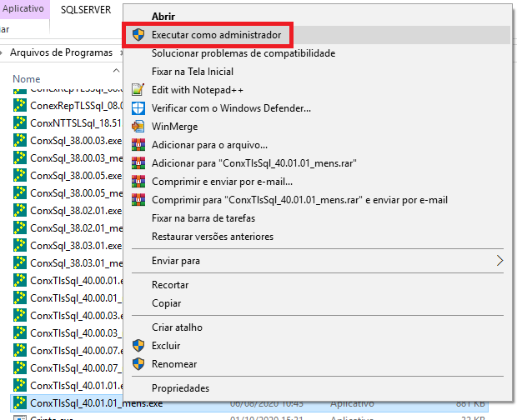
Task: Select the ConexRepTLSSql_08 file name
Action: point(77,106)
